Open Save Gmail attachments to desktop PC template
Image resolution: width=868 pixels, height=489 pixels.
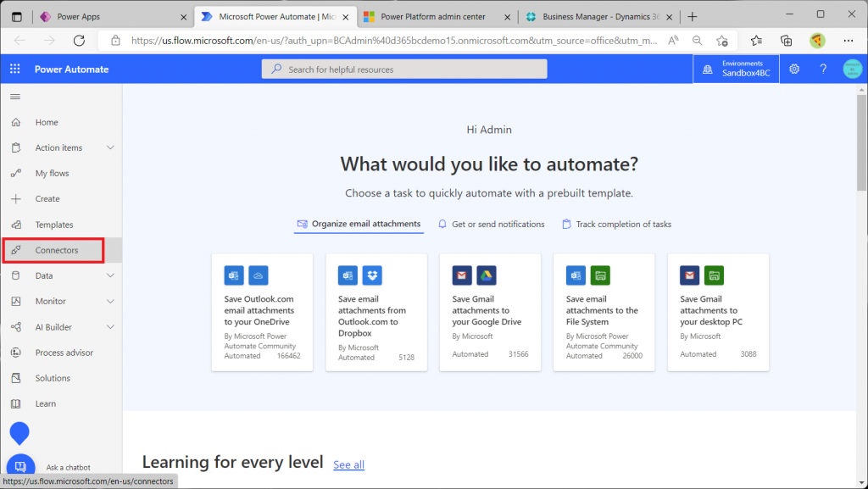718,313
